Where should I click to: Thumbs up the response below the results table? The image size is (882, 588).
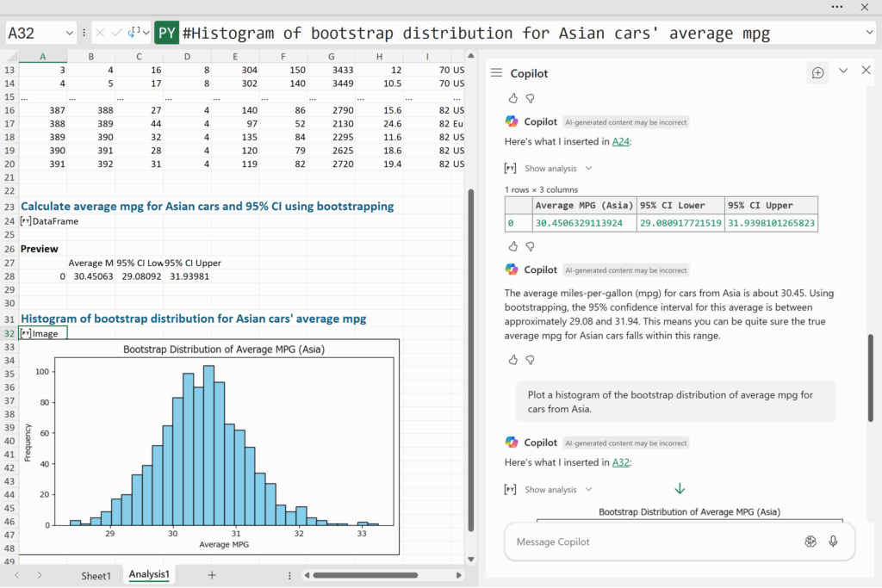tap(513, 245)
